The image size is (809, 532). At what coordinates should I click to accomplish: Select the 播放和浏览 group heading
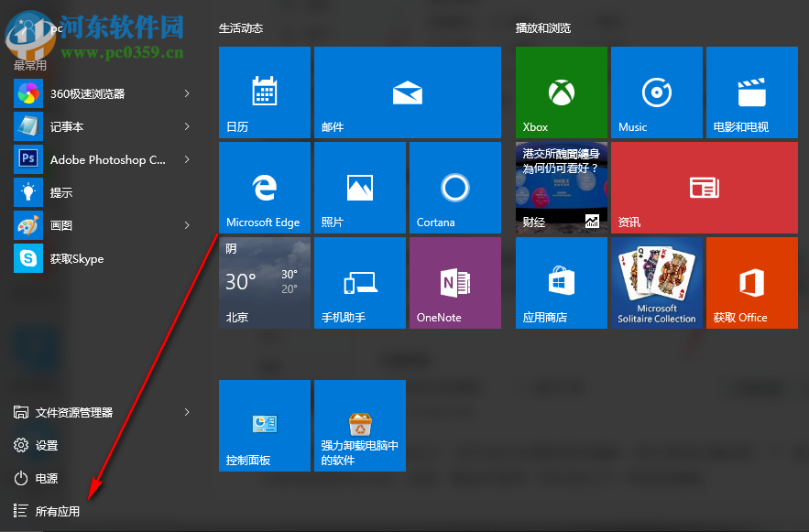coord(543,28)
